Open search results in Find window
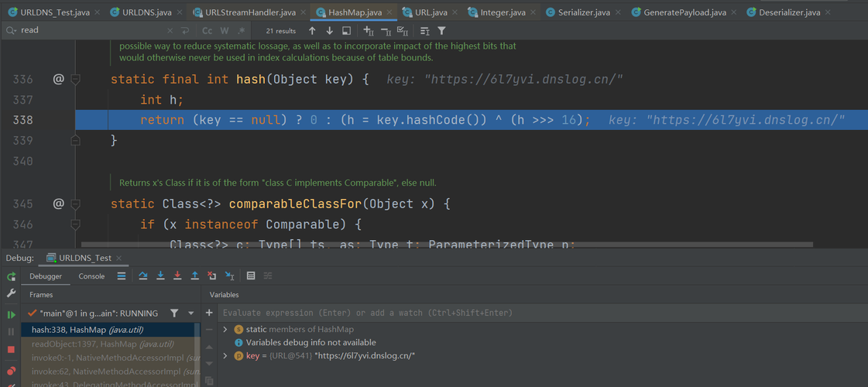Viewport: 868px width, 387px height. pyautogui.click(x=347, y=30)
